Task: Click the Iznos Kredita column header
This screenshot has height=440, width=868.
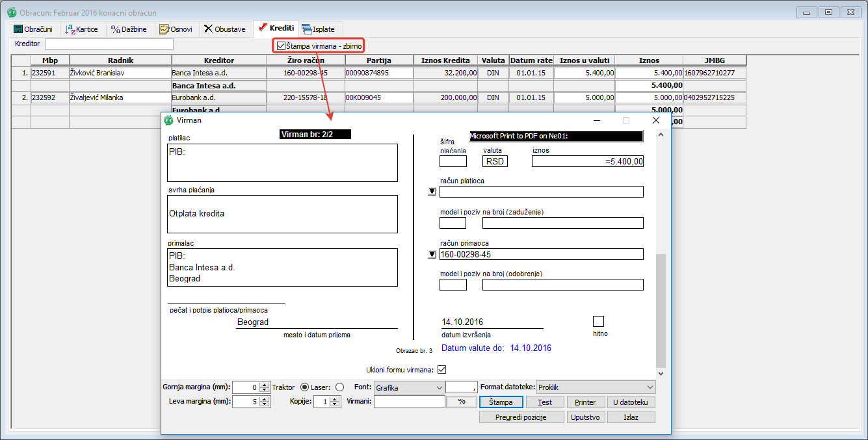Action: tap(446, 60)
